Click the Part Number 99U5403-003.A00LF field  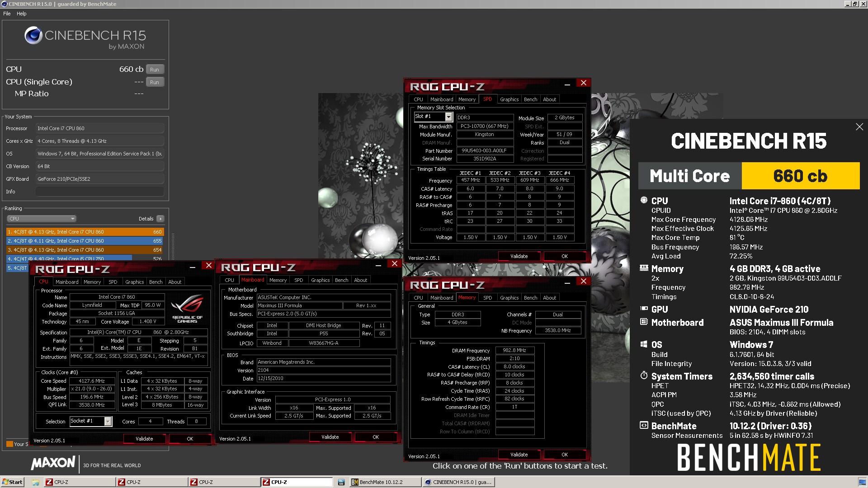click(485, 151)
